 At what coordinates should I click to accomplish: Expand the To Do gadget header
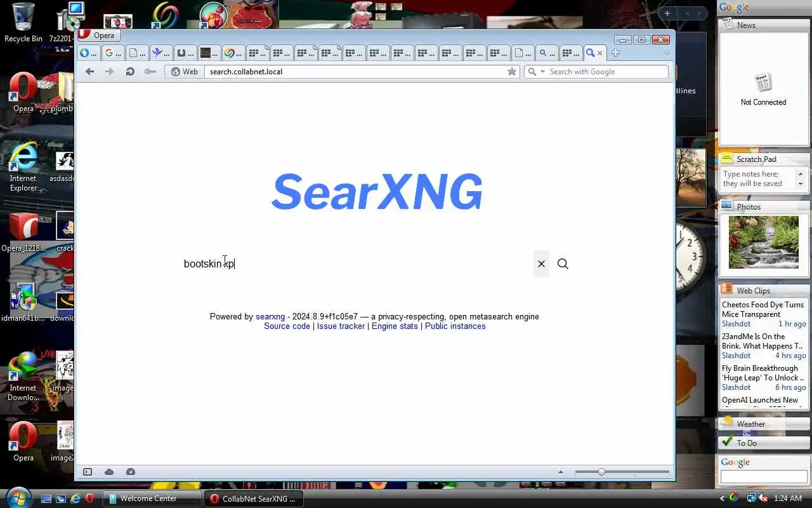tap(764, 443)
